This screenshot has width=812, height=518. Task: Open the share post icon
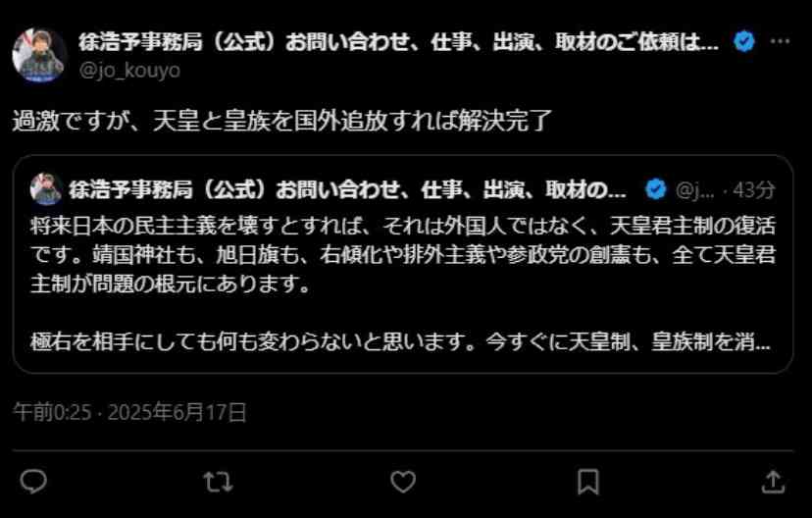pyautogui.click(x=773, y=482)
